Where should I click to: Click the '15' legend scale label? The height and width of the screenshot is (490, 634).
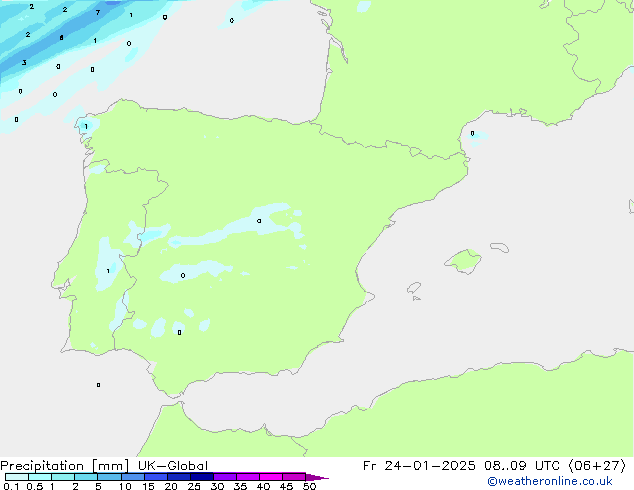pyautogui.click(x=148, y=486)
